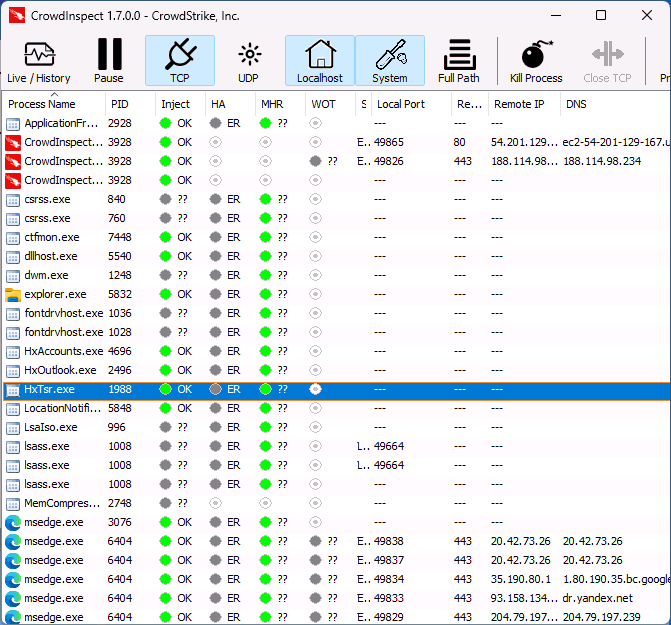Click local port 49833 cell
The width and height of the screenshot is (671, 625).
[389, 598]
